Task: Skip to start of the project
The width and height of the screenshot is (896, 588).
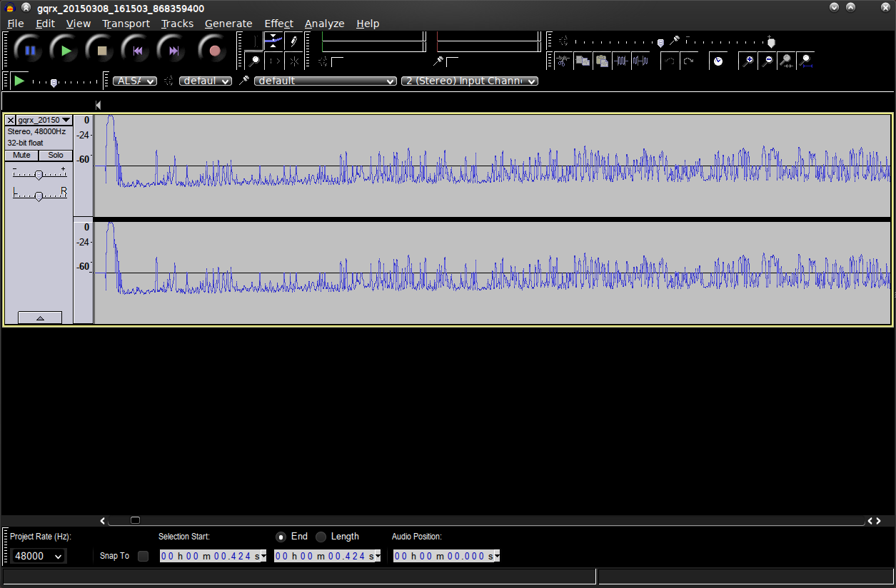Action: [x=138, y=51]
